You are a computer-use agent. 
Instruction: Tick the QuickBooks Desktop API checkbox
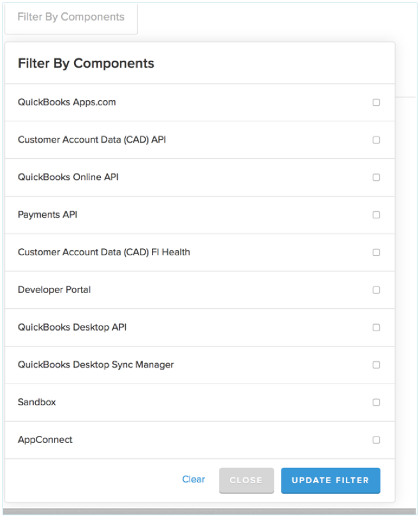376,327
